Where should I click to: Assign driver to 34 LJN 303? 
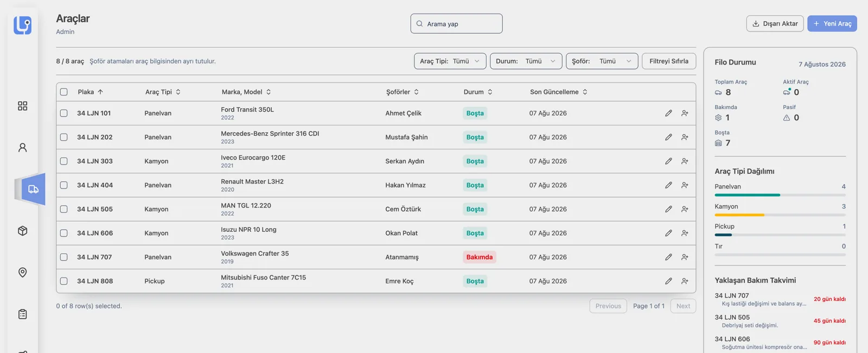coord(685,161)
